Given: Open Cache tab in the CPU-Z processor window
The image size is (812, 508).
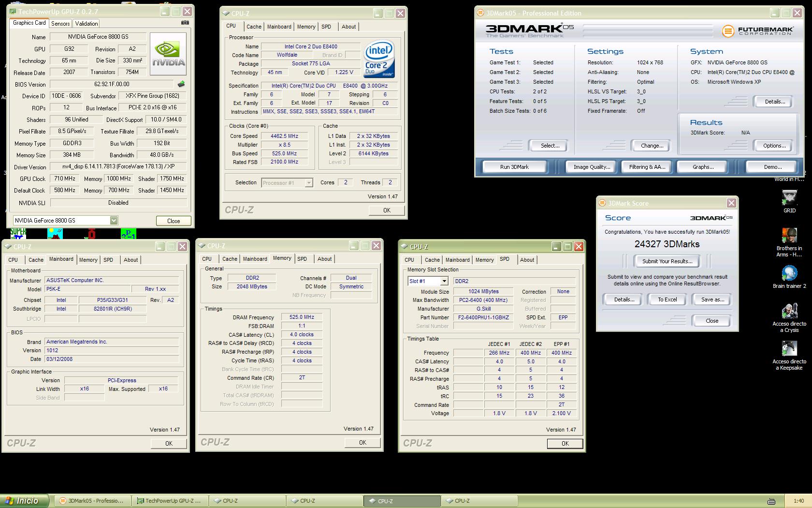Looking at the screenshot, I should coord(254,27).
